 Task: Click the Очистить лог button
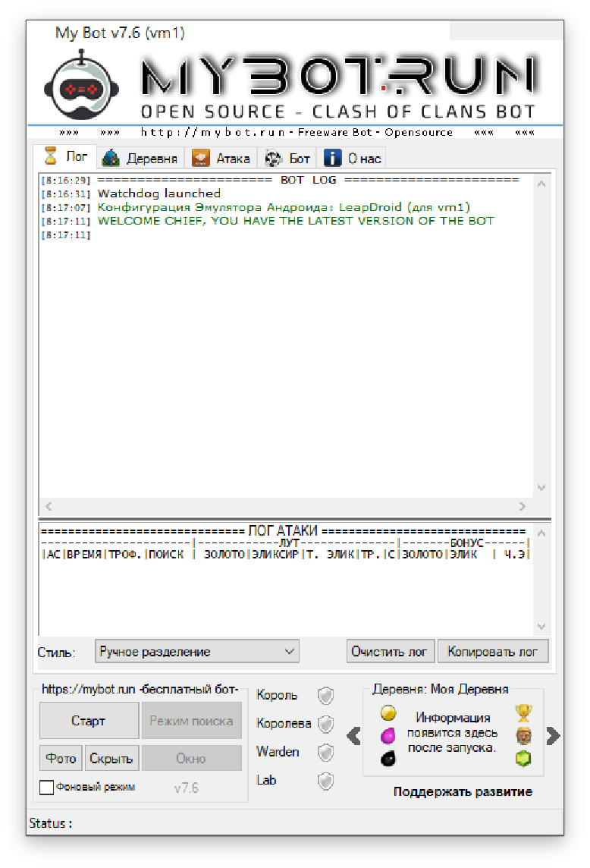[x=390, y=652]
